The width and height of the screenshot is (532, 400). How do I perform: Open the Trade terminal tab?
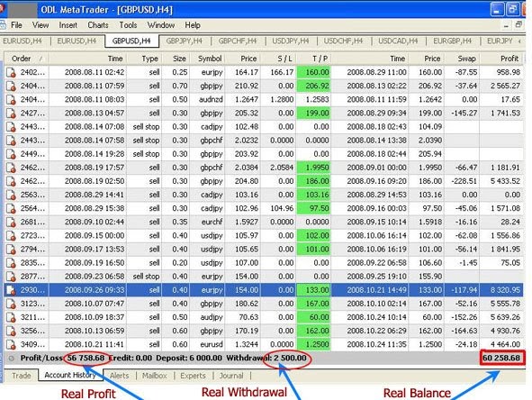coord(22,376)
